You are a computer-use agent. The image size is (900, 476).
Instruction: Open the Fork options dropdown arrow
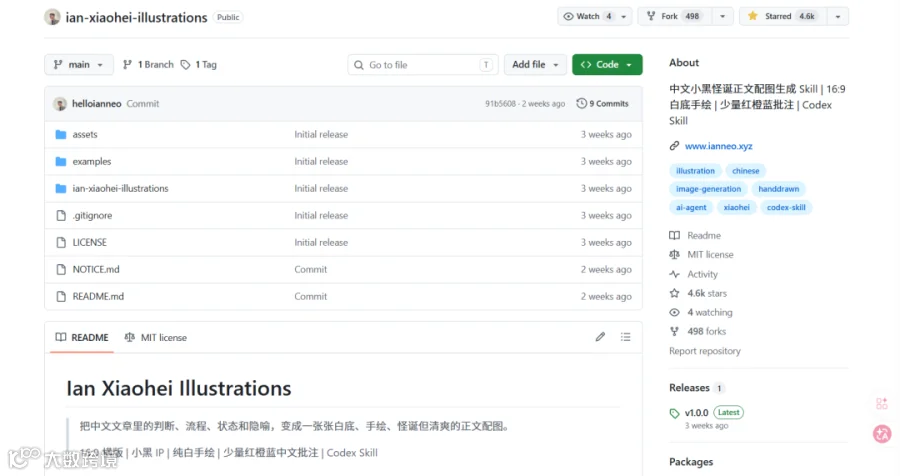(x=723, y=16)
